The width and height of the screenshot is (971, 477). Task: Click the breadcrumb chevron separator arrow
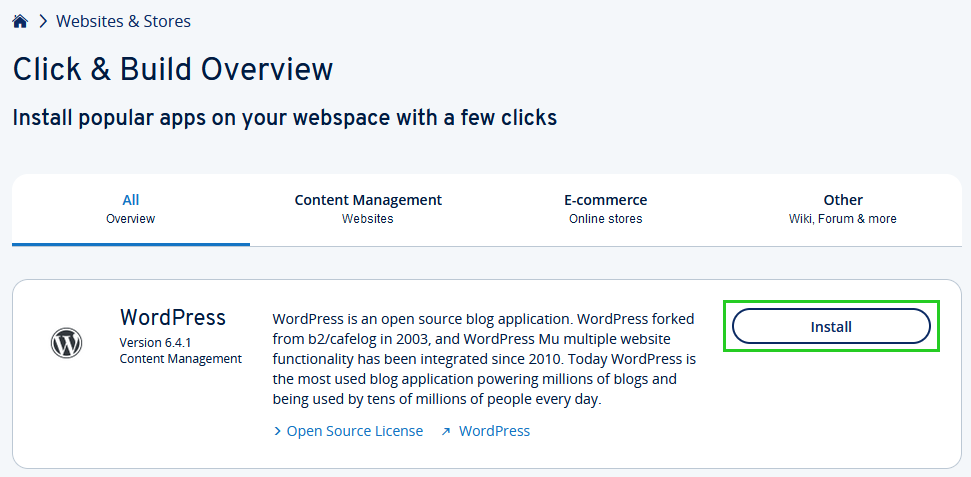coord(43,21)
